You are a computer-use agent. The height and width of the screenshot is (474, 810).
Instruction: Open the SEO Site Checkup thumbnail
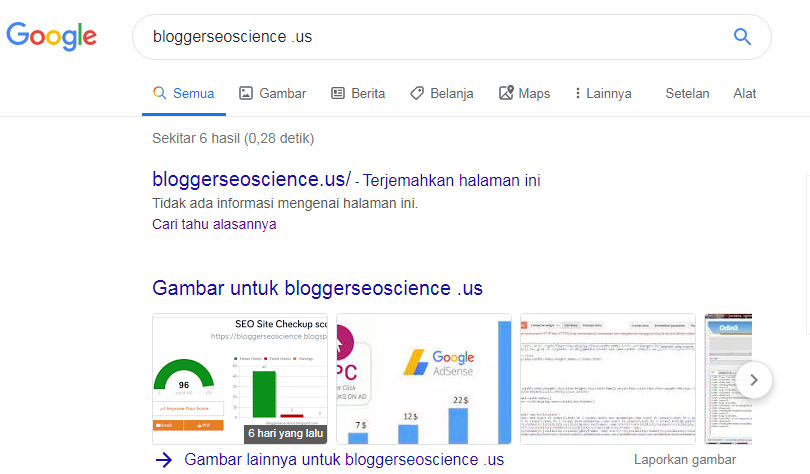(240, 378)
